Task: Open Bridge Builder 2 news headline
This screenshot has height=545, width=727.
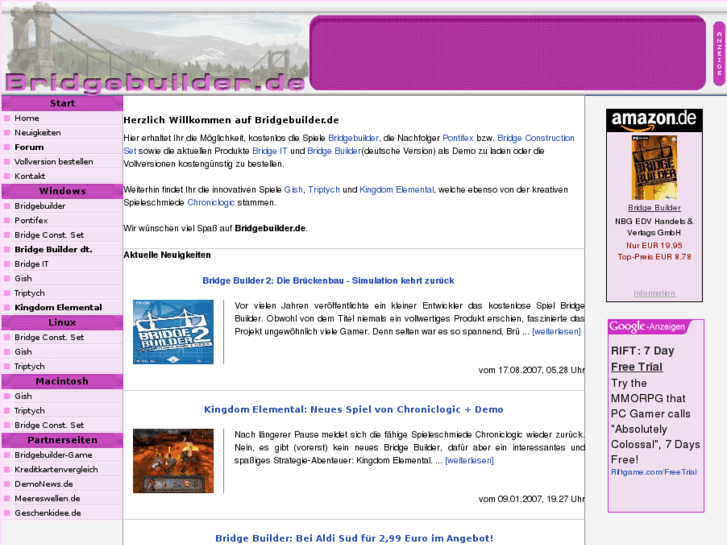Action: point(328,281)
